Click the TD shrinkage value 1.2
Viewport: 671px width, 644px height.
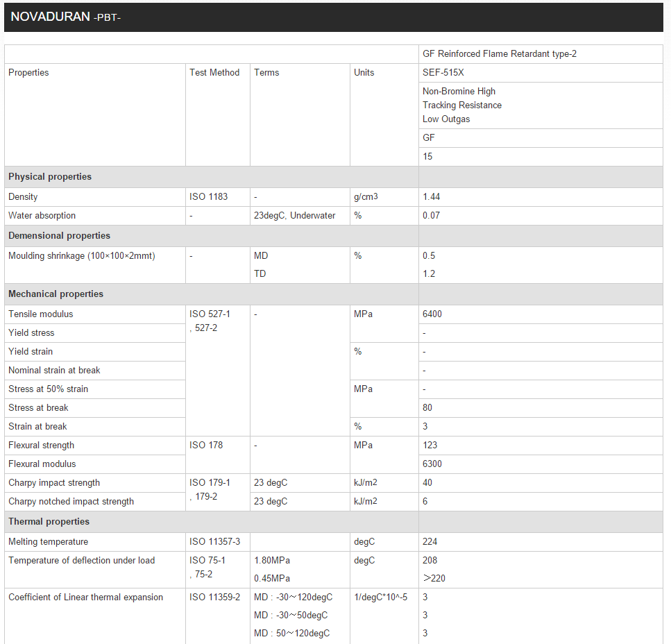click(x=429, y=274)
